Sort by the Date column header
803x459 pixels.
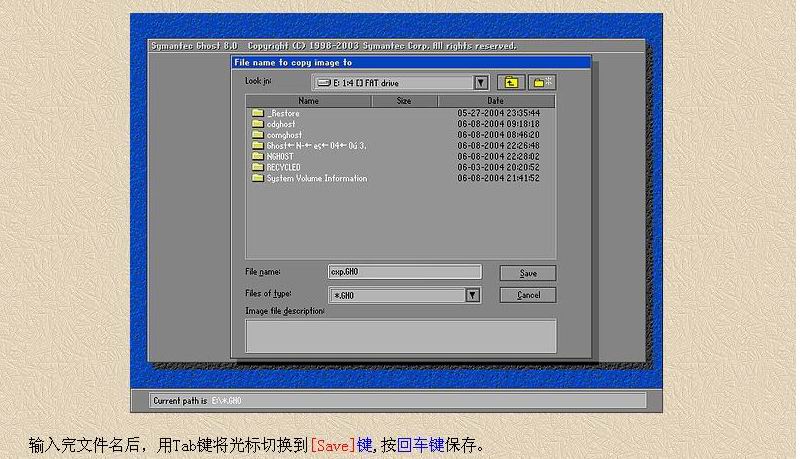pyautogui.click(x=496, y=101)
